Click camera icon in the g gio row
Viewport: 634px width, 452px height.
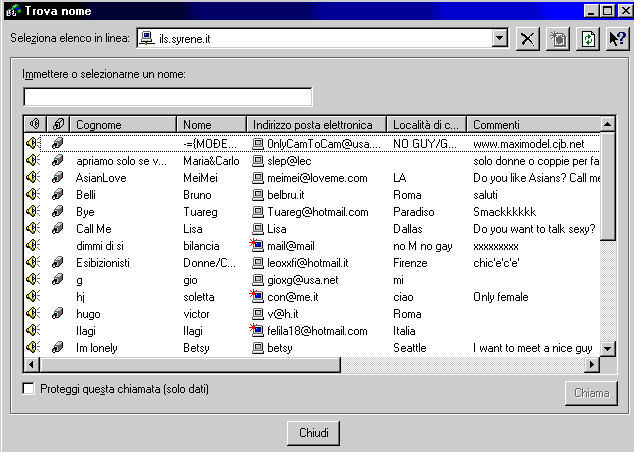coord(57,279)
